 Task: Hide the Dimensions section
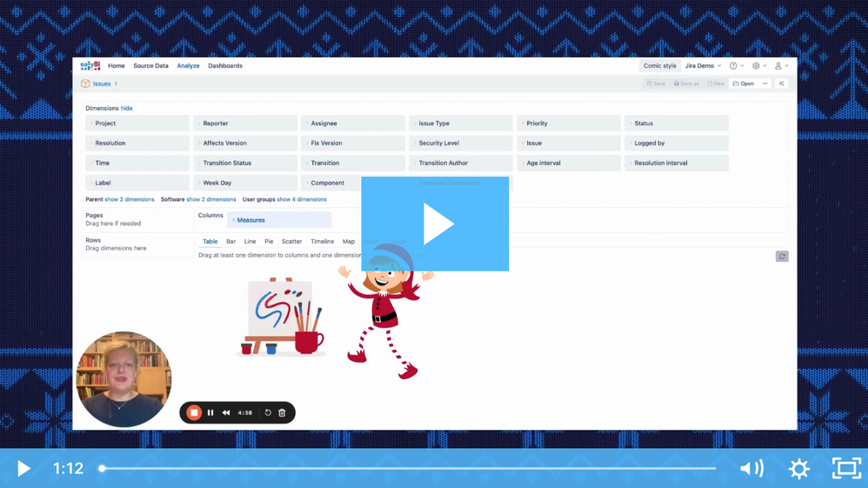(x=127, y=108)
